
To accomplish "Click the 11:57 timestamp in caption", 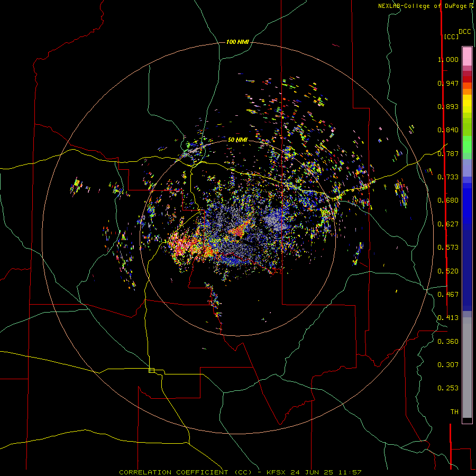I will click(350, 472).
